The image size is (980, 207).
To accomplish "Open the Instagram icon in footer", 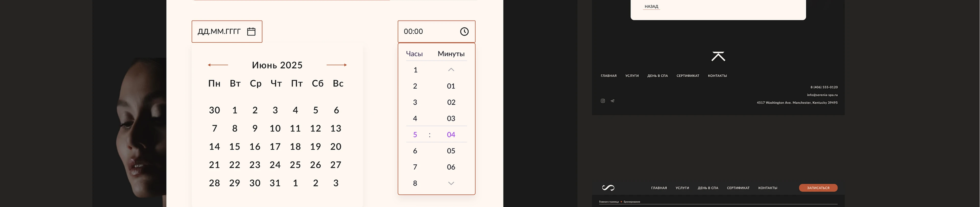I will tap(603, 101).
